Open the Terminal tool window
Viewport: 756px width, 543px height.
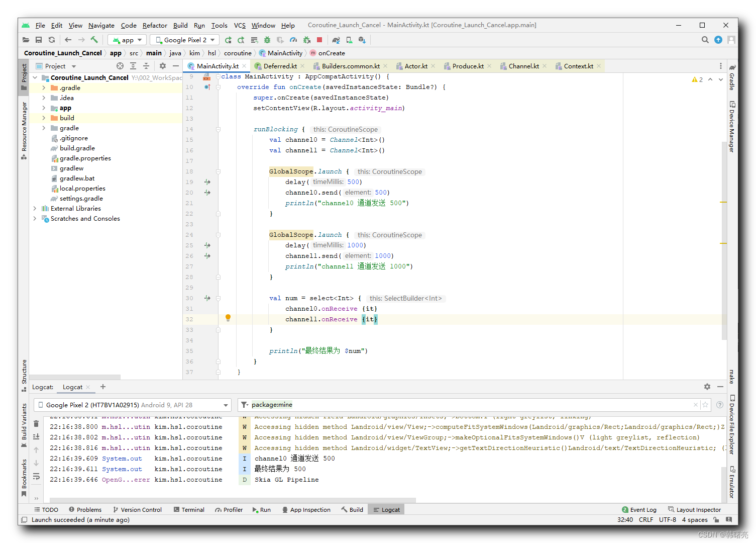pyautogui.click(x=189, y=510)
